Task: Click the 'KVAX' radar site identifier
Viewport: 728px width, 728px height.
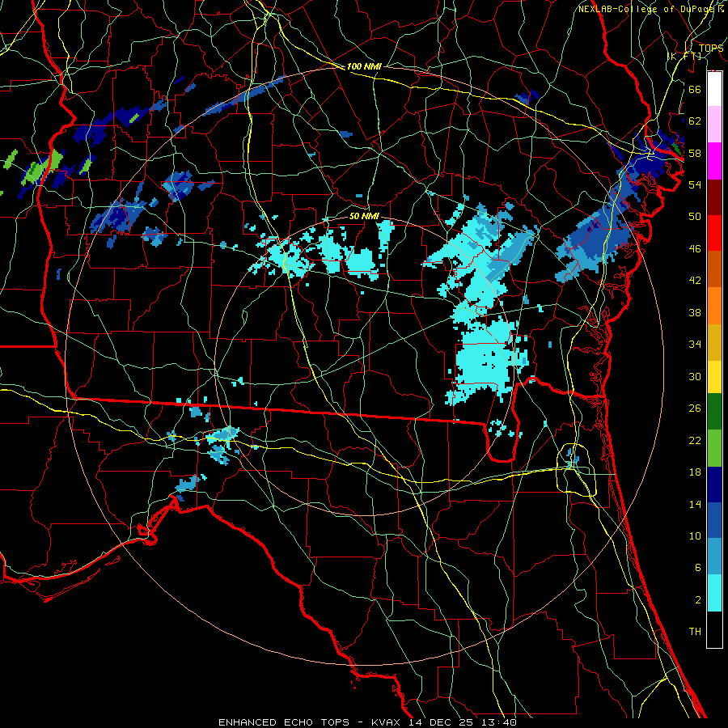Action: (387, 722)
